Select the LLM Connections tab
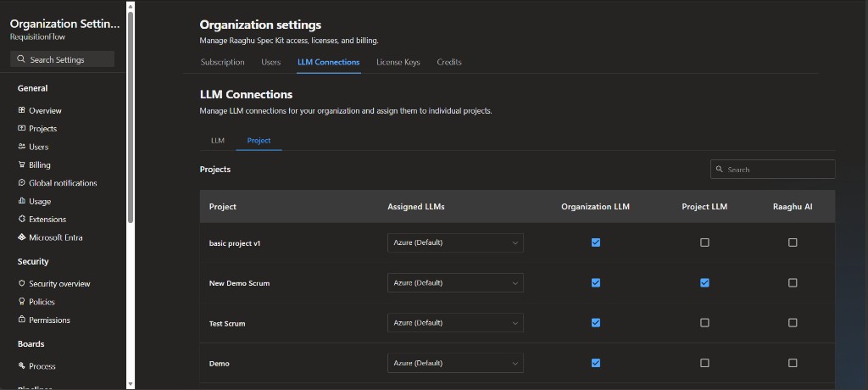This screenshot has width=868, height=390. pyautogui.click(x=328, y=62)
